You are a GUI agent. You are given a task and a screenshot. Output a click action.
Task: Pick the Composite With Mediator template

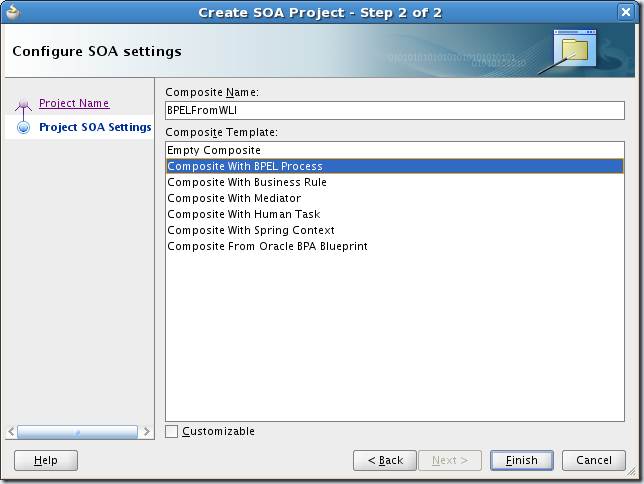[395, 198]
